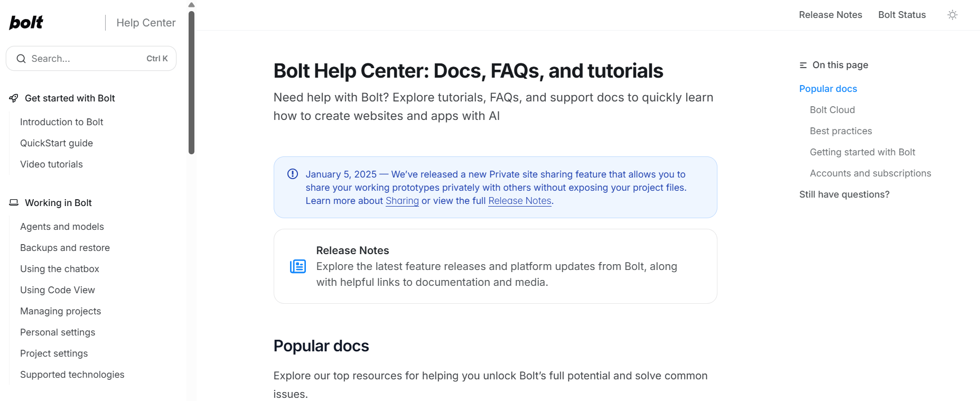Open Supported technologies page

[72, 375]
